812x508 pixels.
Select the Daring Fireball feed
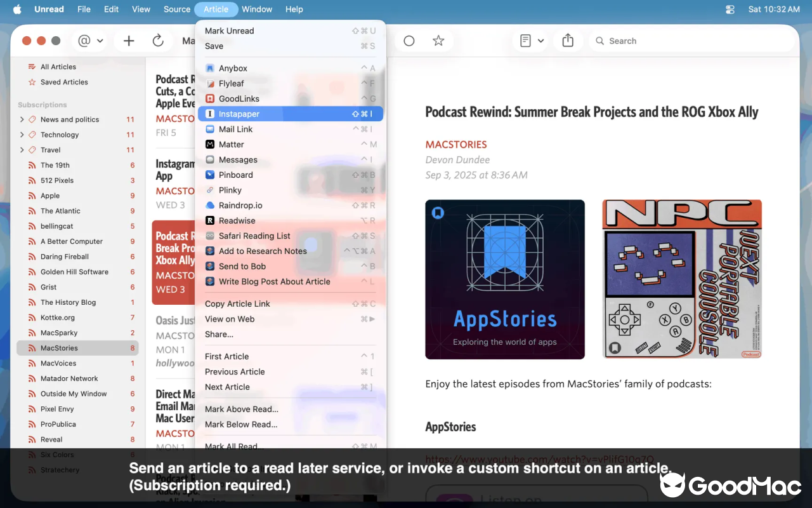coord(77,257)
